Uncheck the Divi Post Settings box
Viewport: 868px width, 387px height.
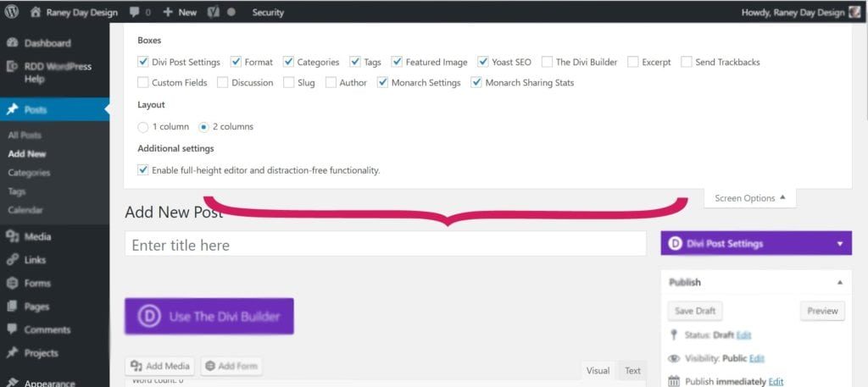142,62
